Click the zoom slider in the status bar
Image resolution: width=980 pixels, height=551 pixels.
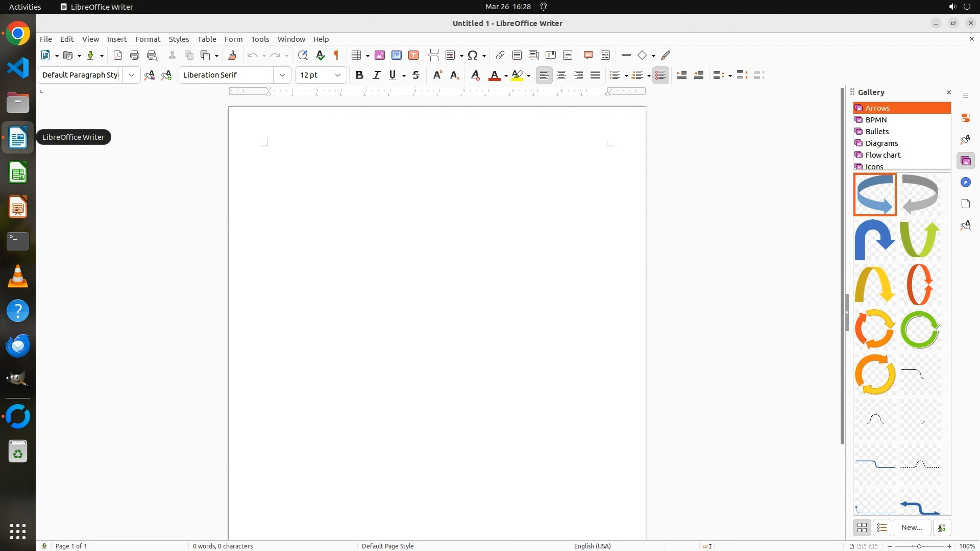tap(919, 546)
